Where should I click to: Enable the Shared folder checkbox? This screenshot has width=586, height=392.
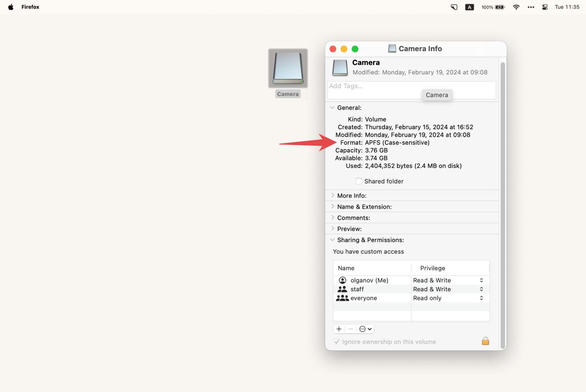359,181
